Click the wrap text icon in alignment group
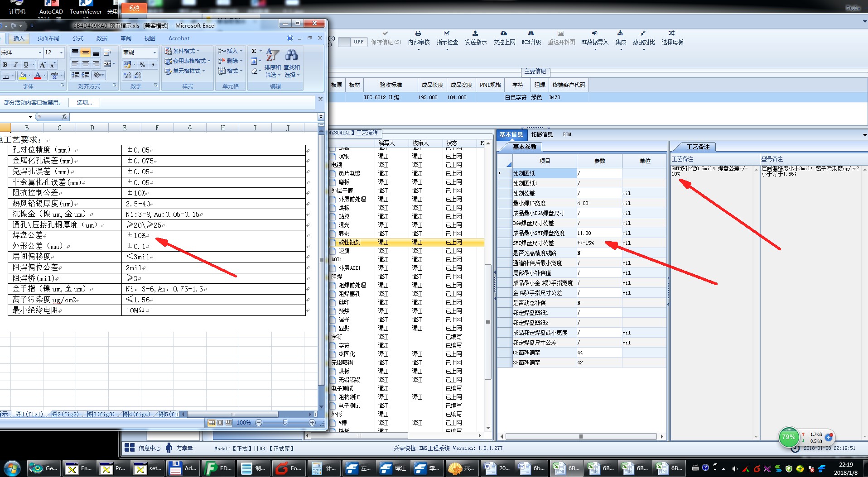This screenshot has height=477, width=868. (x=108, y=52)
